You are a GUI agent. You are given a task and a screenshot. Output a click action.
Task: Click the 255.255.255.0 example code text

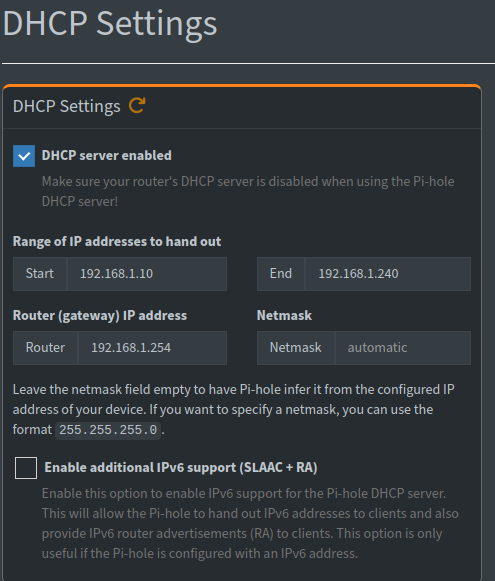pos(108,430)
